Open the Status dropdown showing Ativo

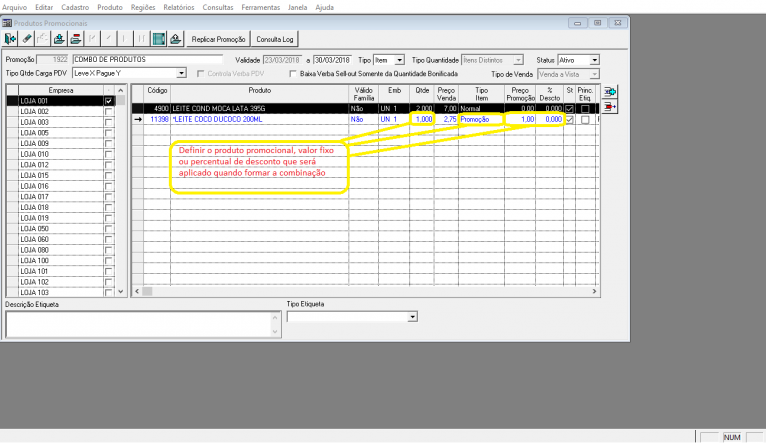coord(595,60)
